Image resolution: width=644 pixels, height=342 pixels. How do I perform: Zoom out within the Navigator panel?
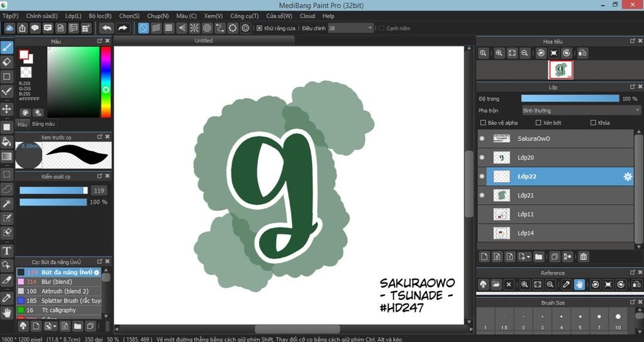point(525,53)
